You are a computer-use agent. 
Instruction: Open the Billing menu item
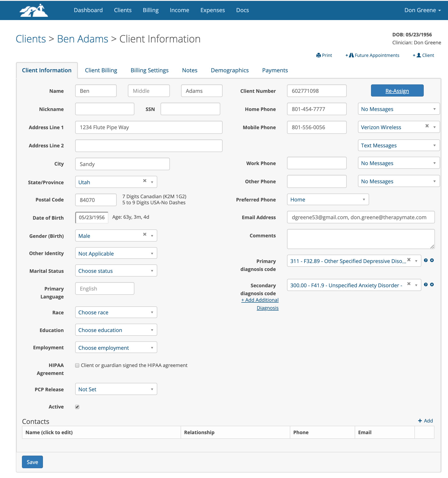click(x=150, y=10)
